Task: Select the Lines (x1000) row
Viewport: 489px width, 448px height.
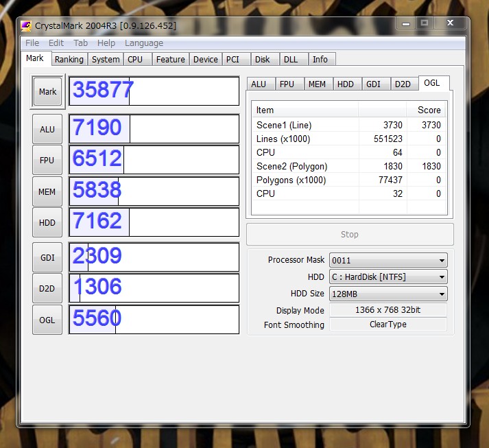Action: 349,139
